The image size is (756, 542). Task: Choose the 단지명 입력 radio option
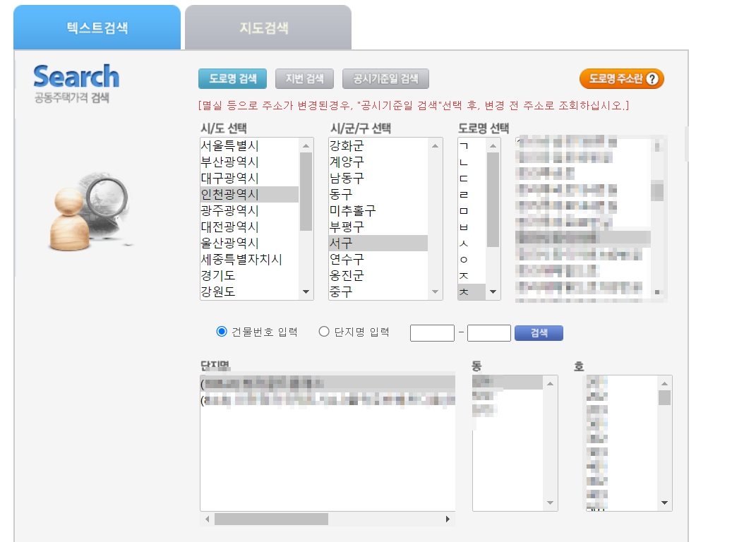pyautogui.click(x=324, y=332)
